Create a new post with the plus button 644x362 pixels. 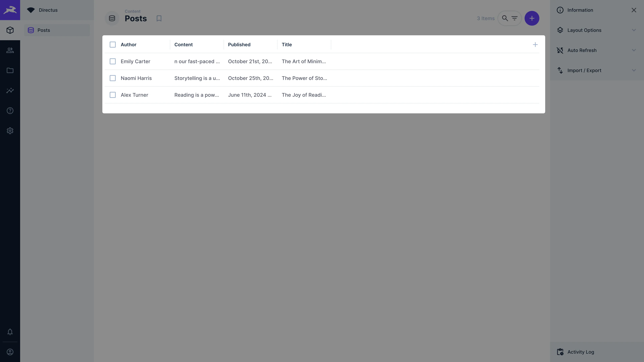tap(532, 18)
